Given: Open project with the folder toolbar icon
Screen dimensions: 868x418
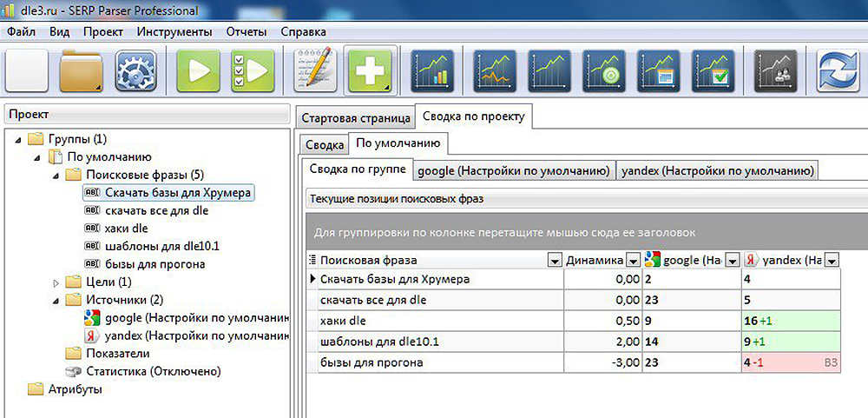Looking at the screenshot, I should (81, 70).
